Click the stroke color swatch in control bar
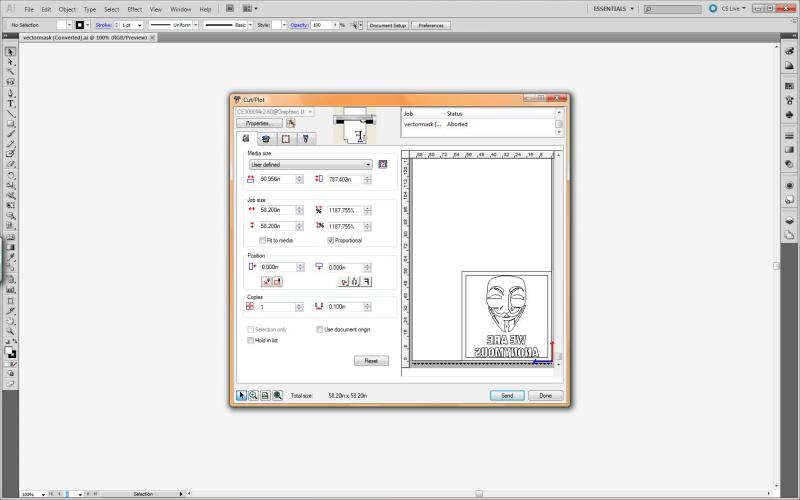Image resolution: width=800 pixels, height=500 pixels. click(80, 25)
